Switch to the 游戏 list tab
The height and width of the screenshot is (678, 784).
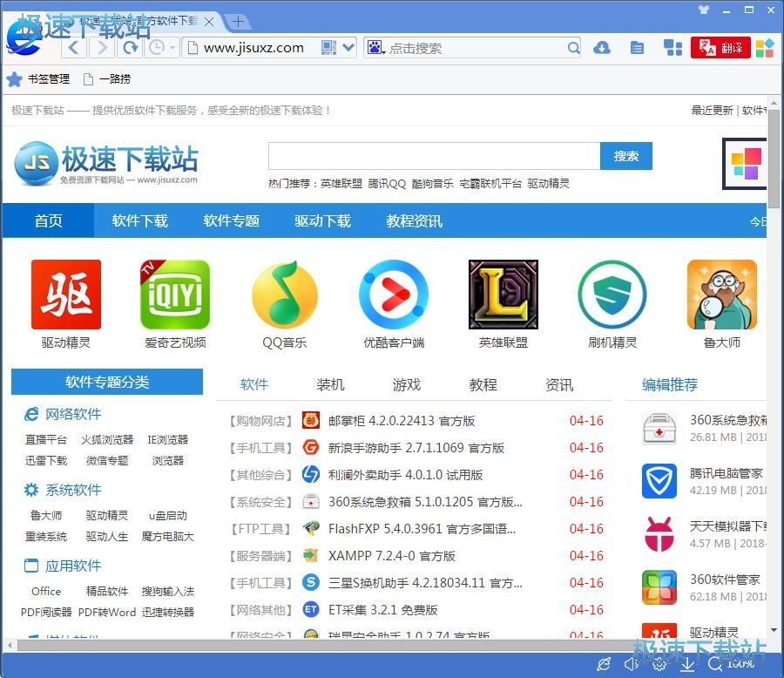pos(407,384)
